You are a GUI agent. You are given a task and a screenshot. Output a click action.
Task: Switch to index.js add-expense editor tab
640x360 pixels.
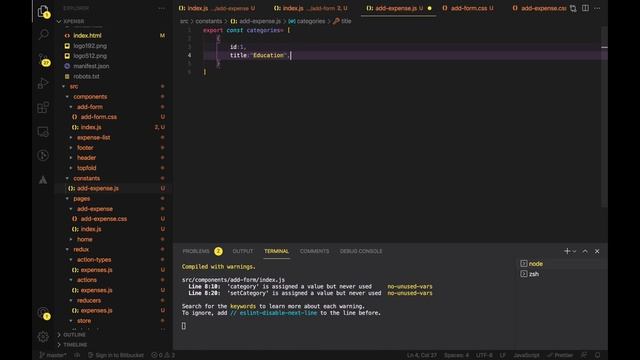216,8
